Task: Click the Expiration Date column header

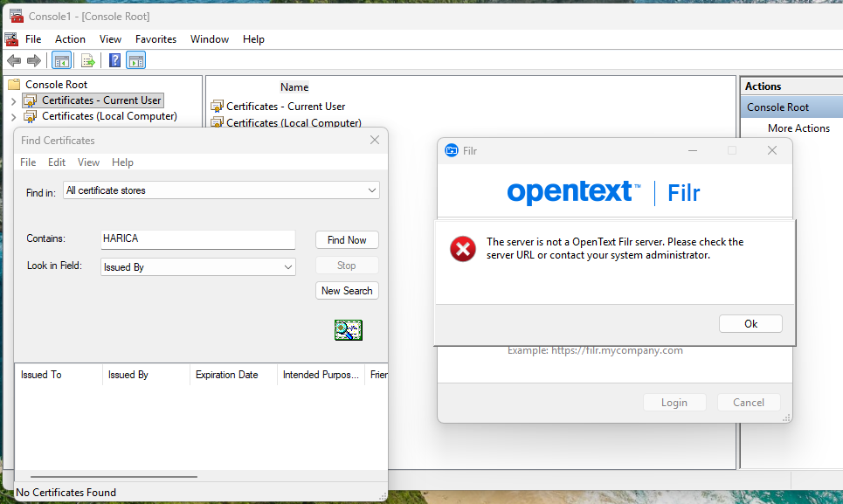Action: [233, 375]
